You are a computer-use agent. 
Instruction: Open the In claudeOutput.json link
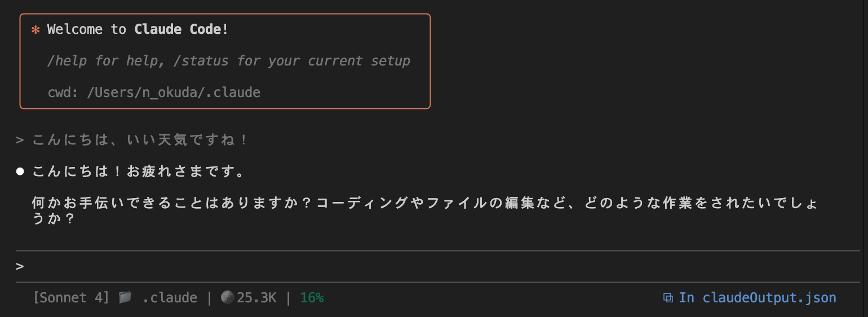point(757,298)
